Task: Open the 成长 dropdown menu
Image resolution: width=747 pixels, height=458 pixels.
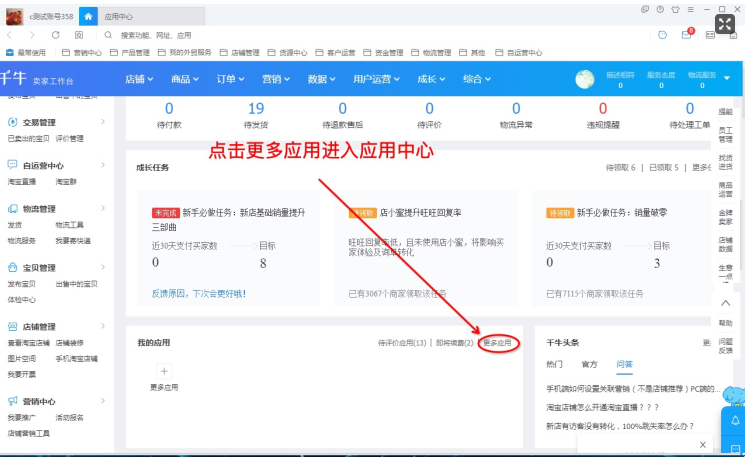Action: click(x=431, y=79)
